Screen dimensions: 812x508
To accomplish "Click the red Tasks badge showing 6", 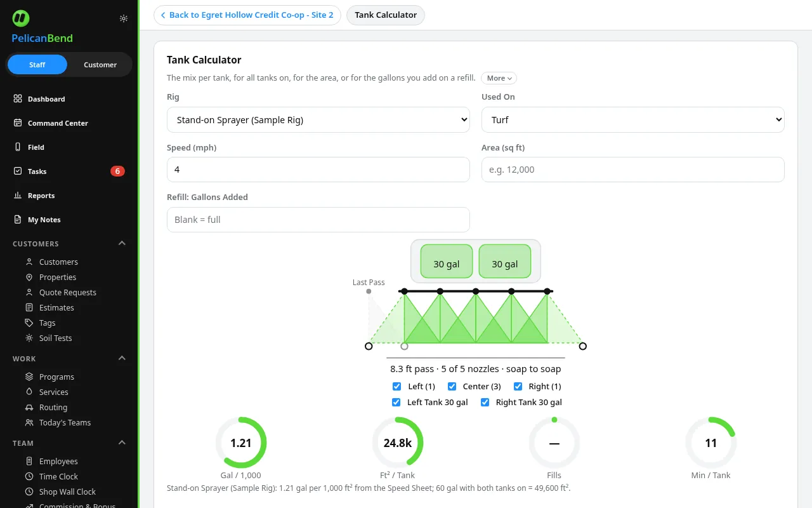I will (117, 171).
